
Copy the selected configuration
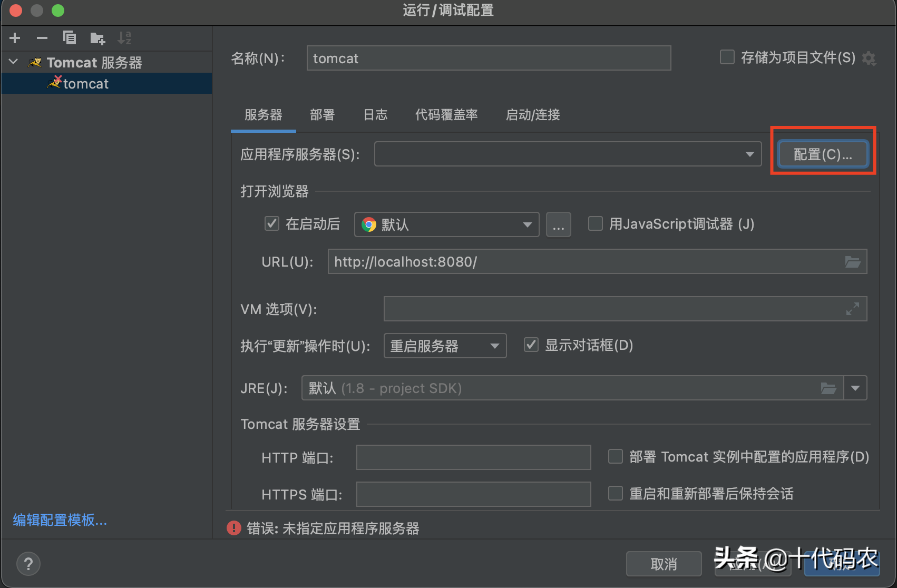coord(70,38)
